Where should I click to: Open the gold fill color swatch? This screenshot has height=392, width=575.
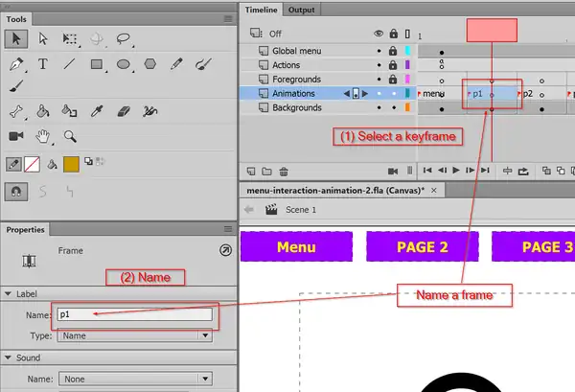click(x=71, y=164)
